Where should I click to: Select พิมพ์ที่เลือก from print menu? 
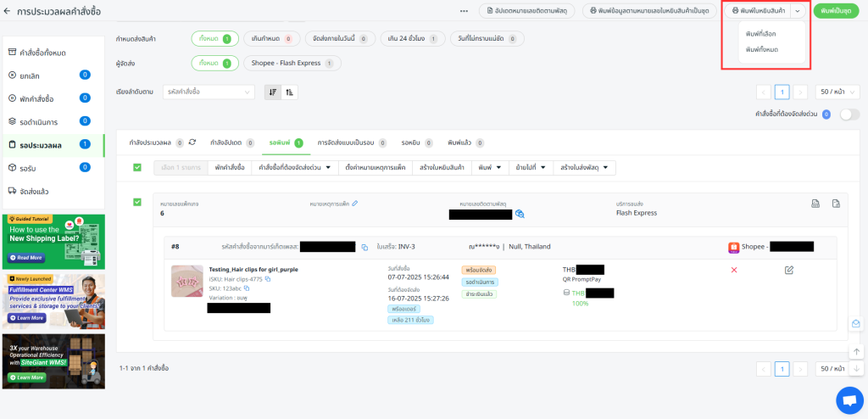[x=760, y=34]
